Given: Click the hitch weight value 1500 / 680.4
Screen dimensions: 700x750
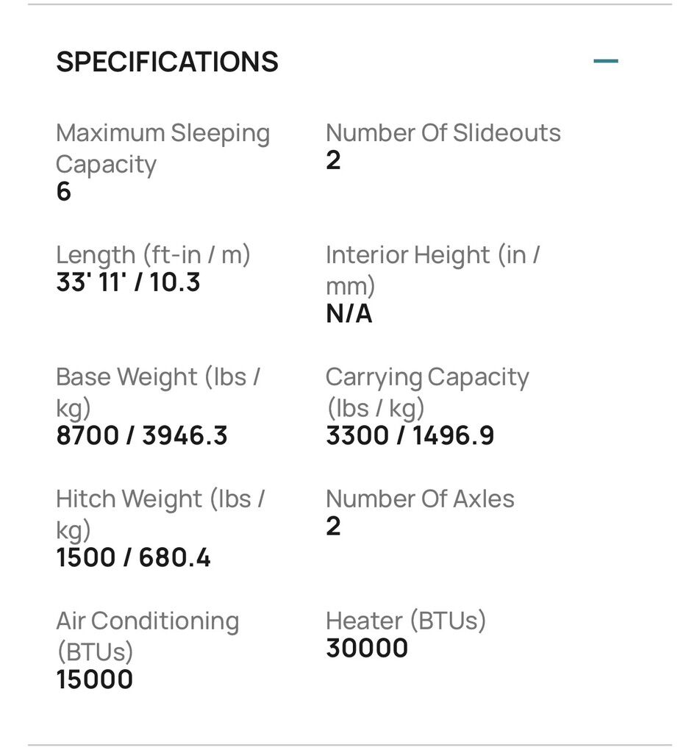Looking at the screenshot, I should [x=133, y=557].
